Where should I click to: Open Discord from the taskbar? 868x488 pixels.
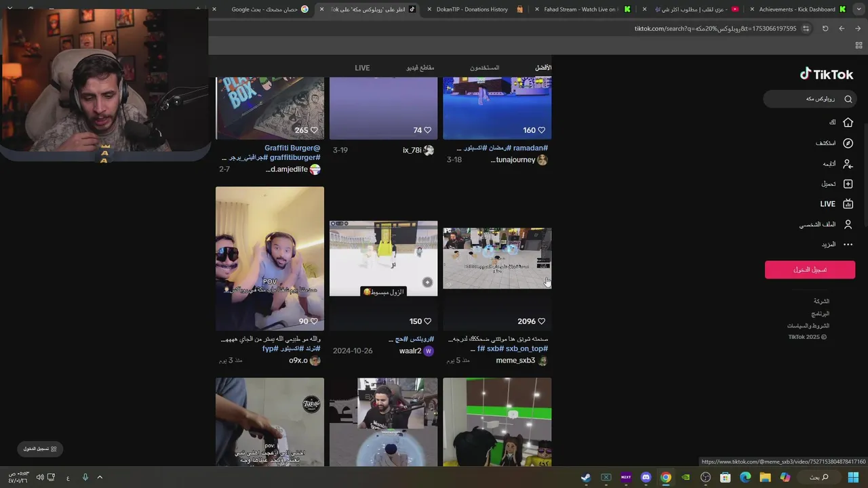click(646, 477)
